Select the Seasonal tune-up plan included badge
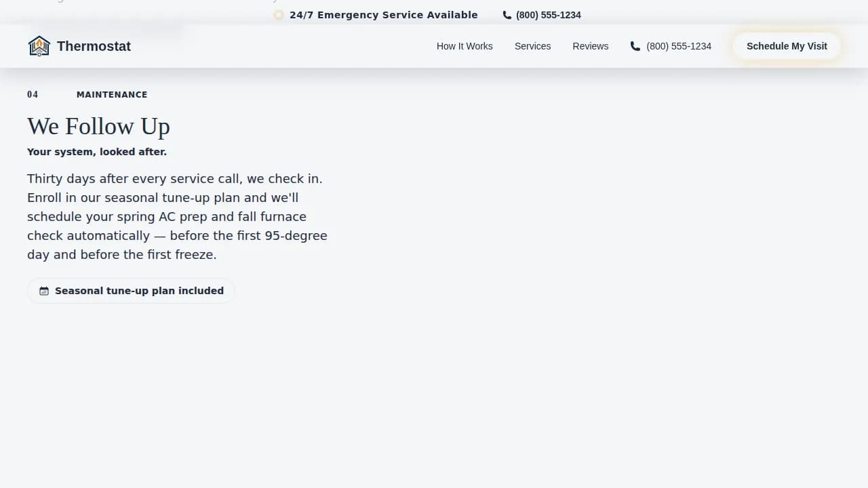 pyautogui.click(x=139, y=291)
